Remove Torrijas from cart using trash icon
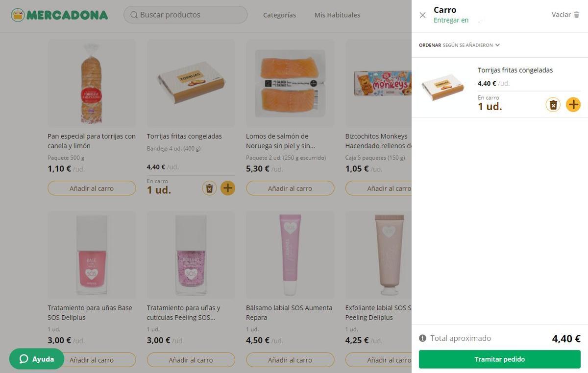Image resolution: width=588 pixels, height=373 pixels. [553, 104]
